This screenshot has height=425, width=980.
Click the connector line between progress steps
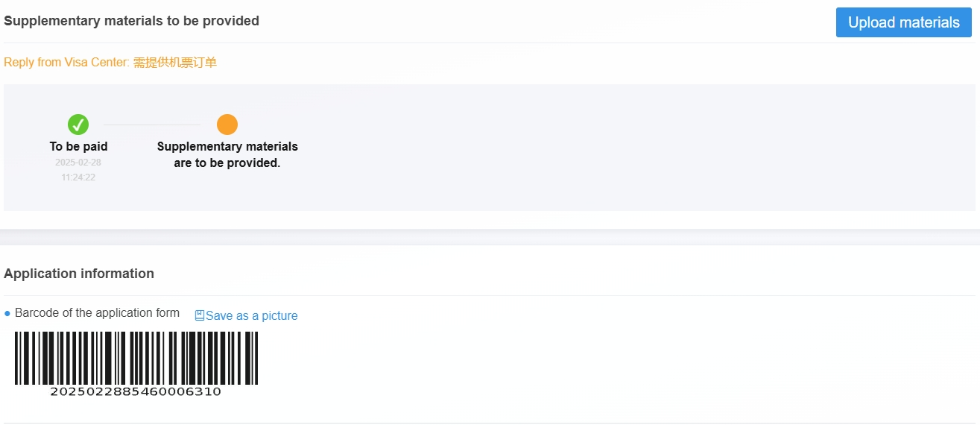(x=152, y=125)
